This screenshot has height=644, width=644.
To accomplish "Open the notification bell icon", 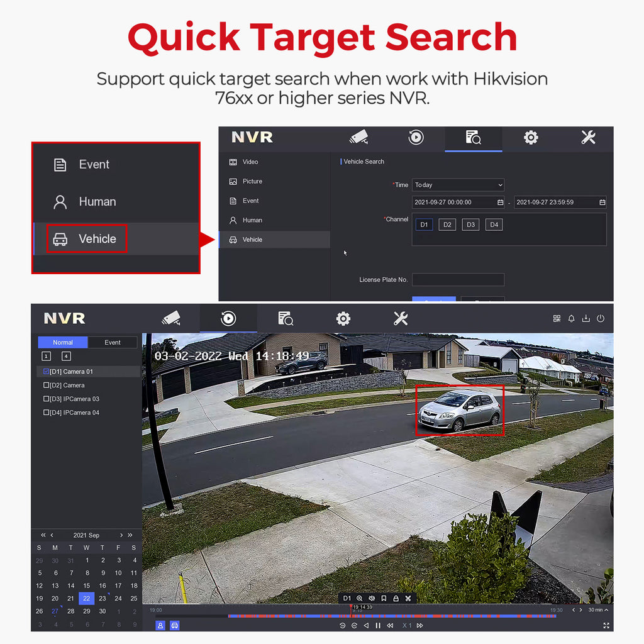I will click(x=571, y=319).
